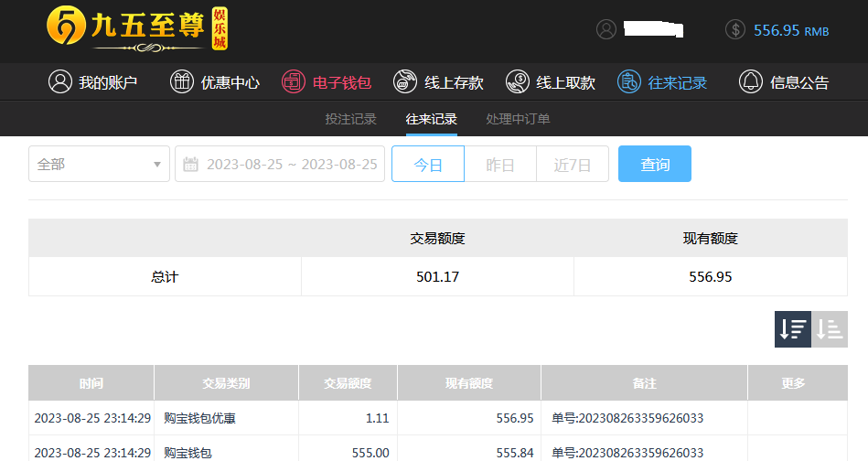Click the 优惠中心 gift icon
The height and width of the screenshot is (461, 868).
182,82
